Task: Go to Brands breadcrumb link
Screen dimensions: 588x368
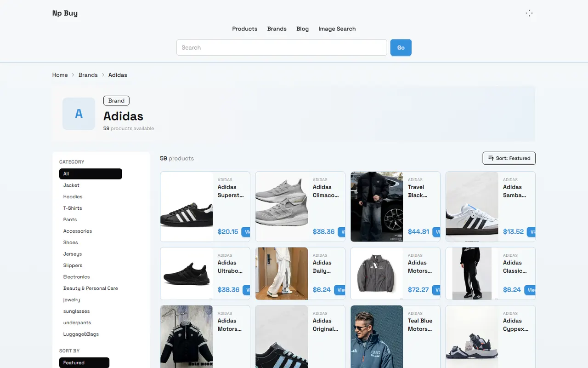Action: [88, 75]
